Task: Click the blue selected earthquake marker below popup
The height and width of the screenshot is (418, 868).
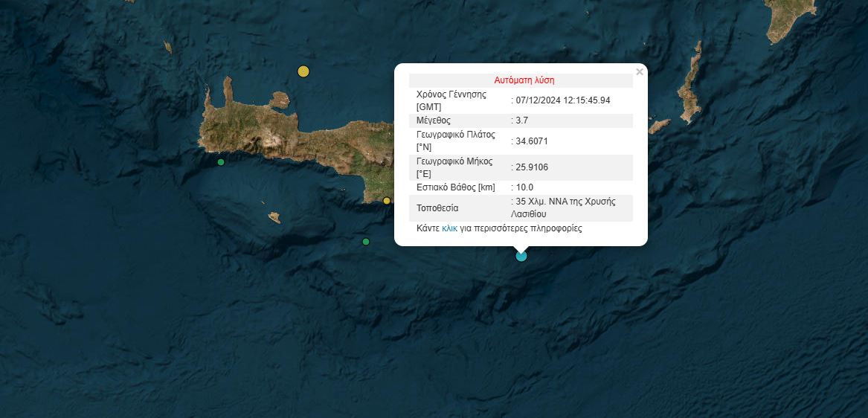Action: (521, 256)
